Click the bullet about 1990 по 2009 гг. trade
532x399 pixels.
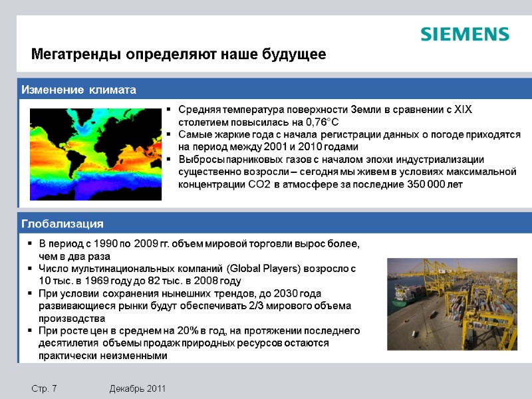tap(199, 250)
